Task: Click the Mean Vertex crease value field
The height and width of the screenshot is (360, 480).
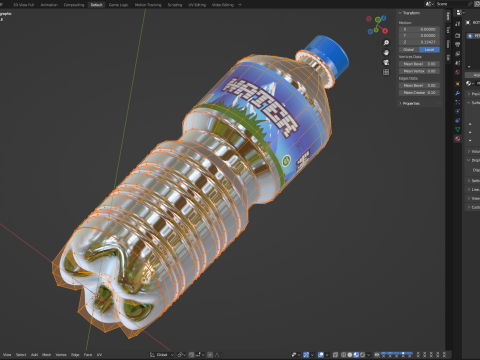Action: point(419,71)
